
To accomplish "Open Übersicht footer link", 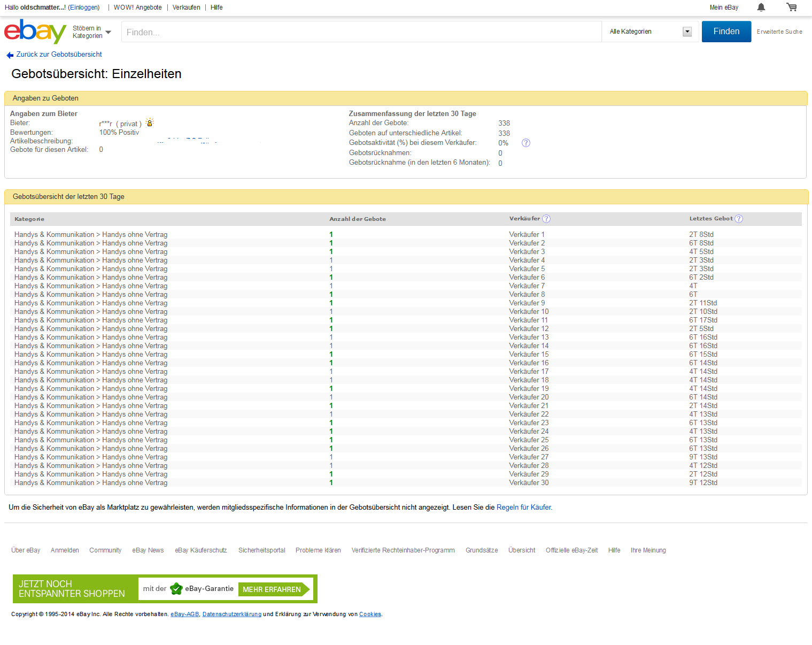I will 522,550.
